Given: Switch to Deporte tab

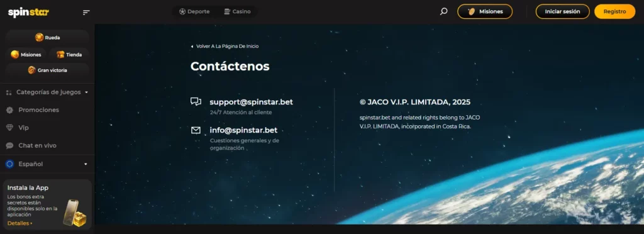Looking at the screenshot, I should (x=194, y=11).
